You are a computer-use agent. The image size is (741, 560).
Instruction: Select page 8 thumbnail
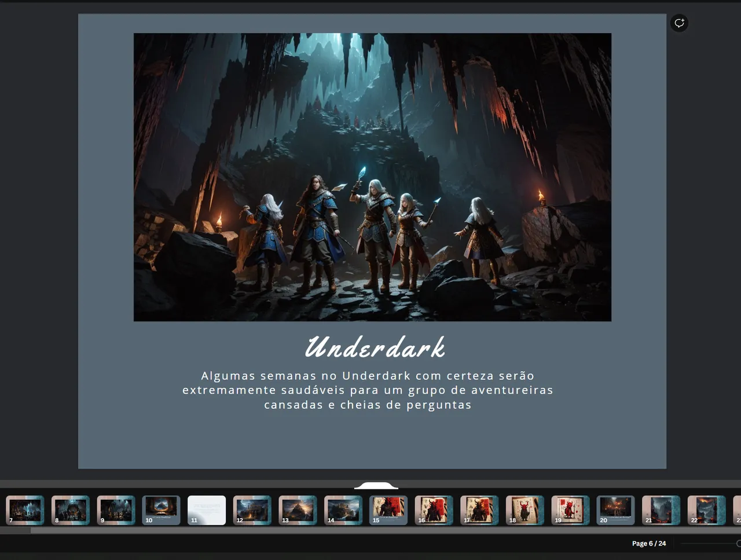[x=71, y=510]
